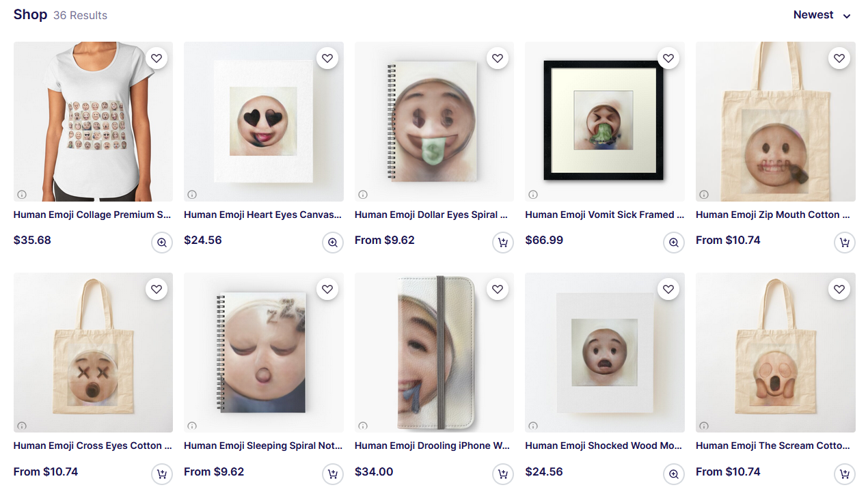Quick view the Shocked Wood Mounted print
868x494 pixels.
pyautogui.click(x=674, y=474)
